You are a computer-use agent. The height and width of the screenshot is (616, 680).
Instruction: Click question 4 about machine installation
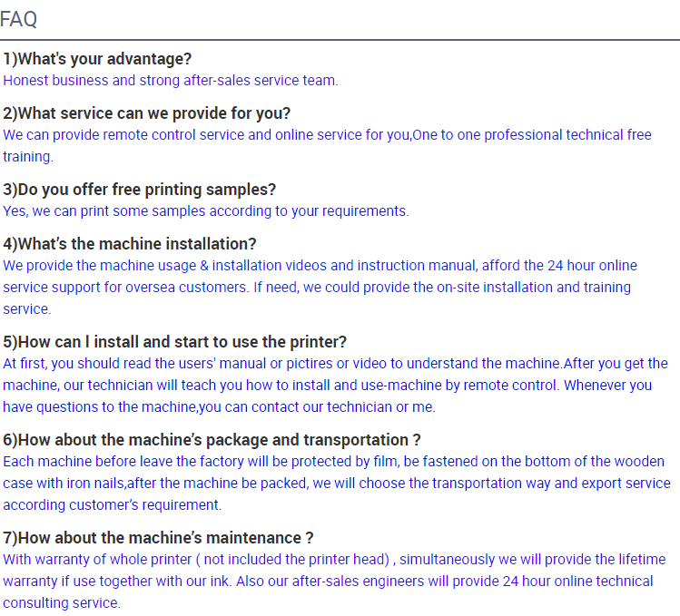(x=129, y=244)
